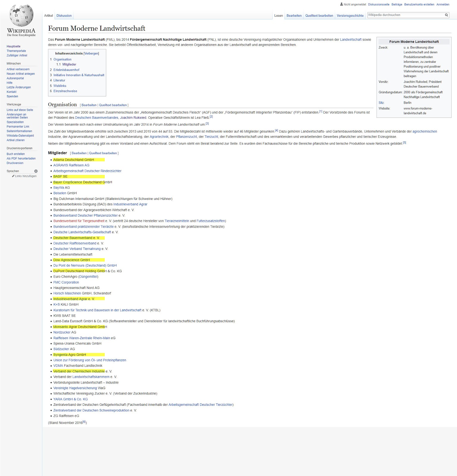Open red link Bundesverband für Tiergesundheit
457x476 pixels.
pos(79,221)
